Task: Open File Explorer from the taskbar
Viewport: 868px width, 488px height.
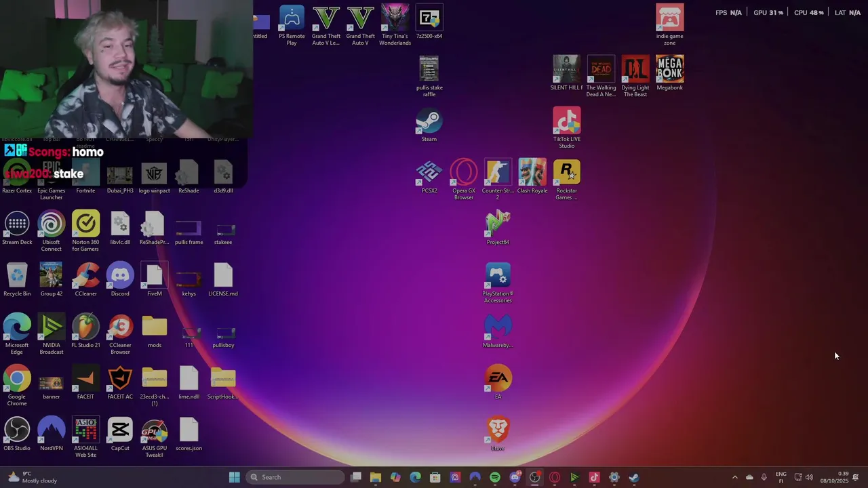Action: pos(376,477)
